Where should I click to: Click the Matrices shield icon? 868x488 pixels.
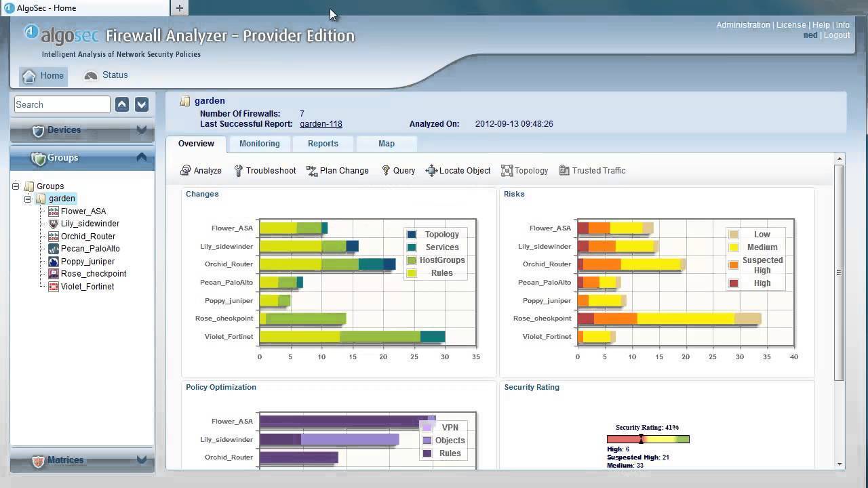tap(39, 461)
